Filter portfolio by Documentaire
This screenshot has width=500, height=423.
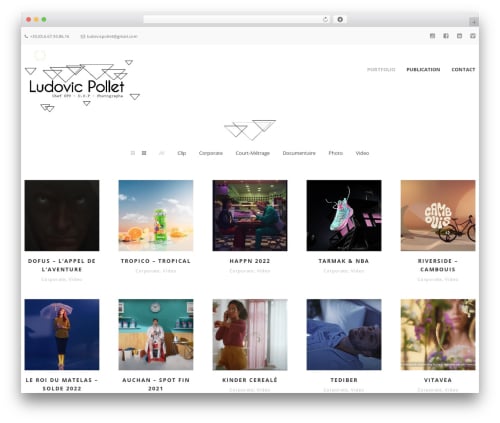(299, 153)
